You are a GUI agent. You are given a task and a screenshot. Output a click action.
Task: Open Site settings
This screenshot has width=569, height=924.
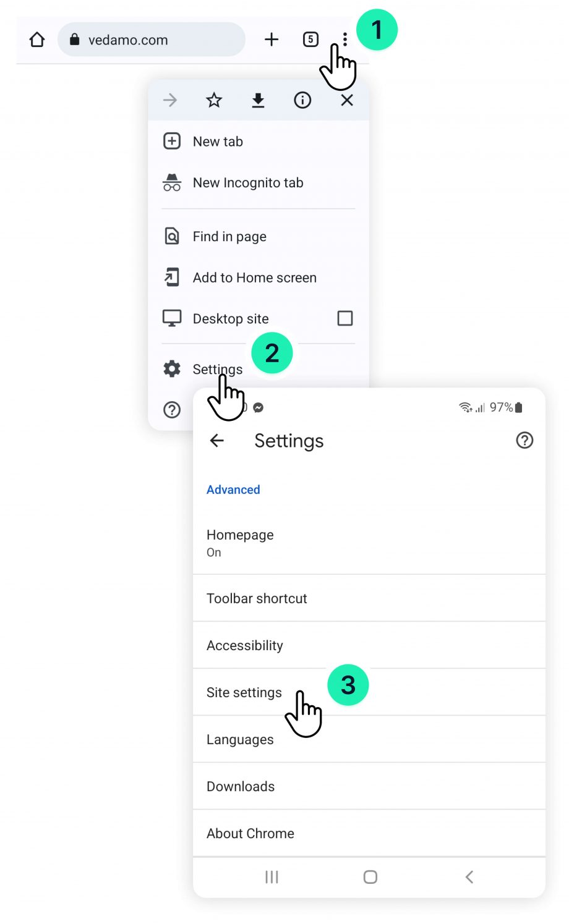pyautogui.click(x=244, y=692)
